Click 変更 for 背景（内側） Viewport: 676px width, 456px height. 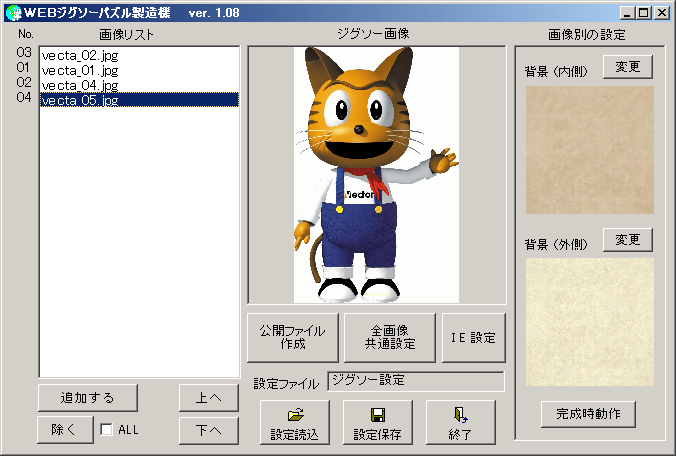[x=627, y=67]
